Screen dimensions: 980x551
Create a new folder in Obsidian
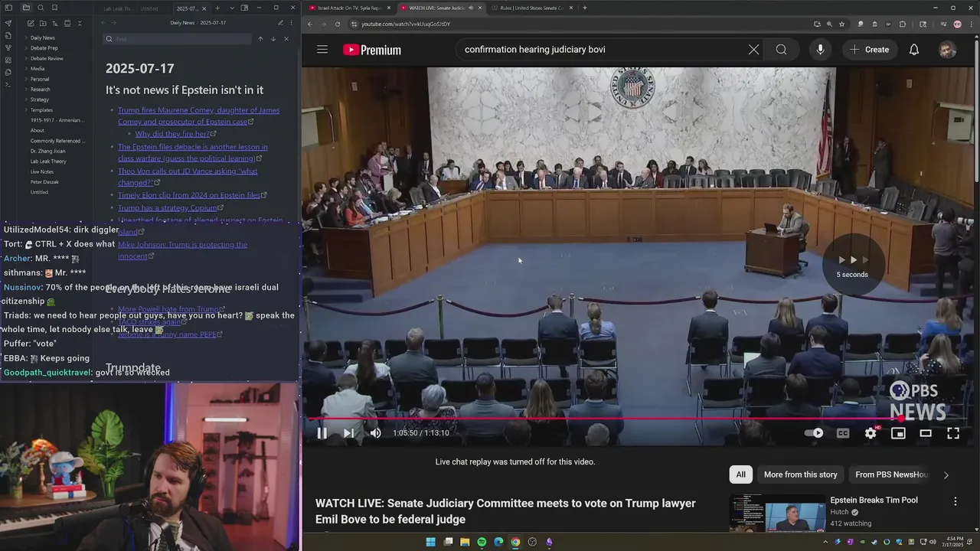tap(42, 24)
